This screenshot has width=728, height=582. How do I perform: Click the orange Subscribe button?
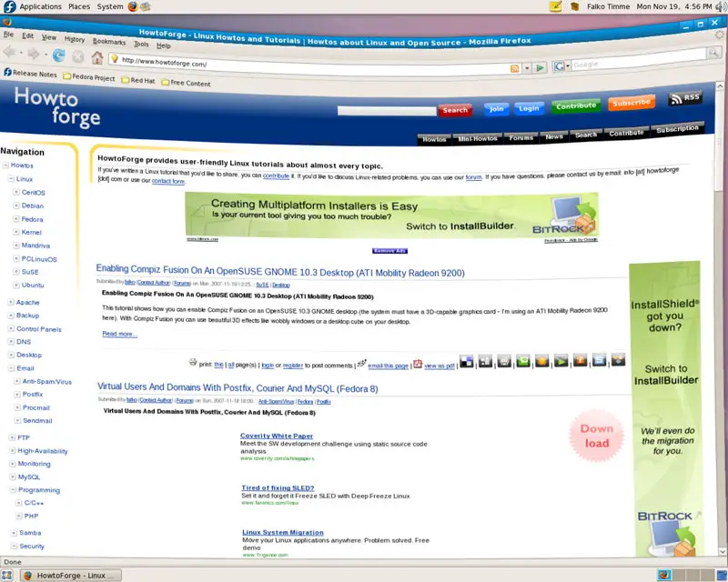click(x=632, y=103)
